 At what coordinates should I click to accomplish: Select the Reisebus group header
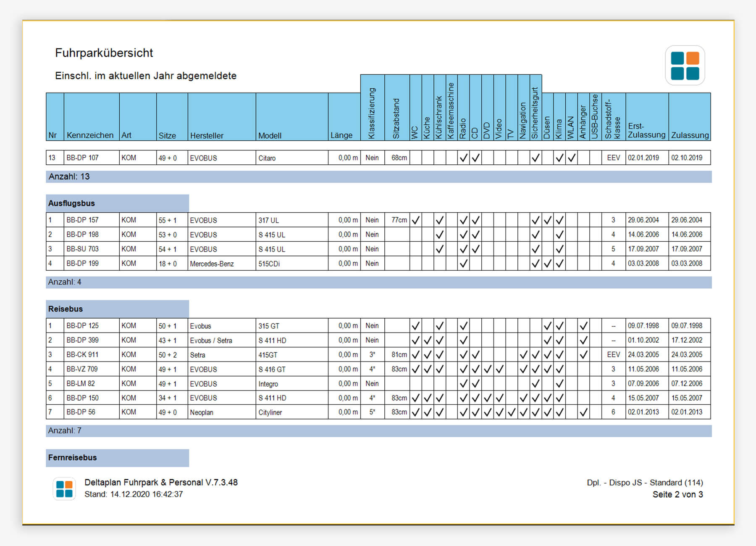[x=66, y=309]
